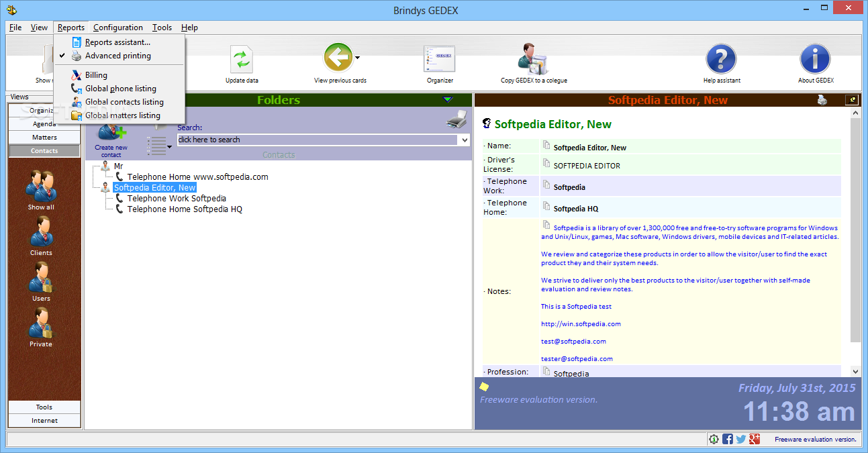Click Copy GEDEX to a colegue icon

point(534,59)
